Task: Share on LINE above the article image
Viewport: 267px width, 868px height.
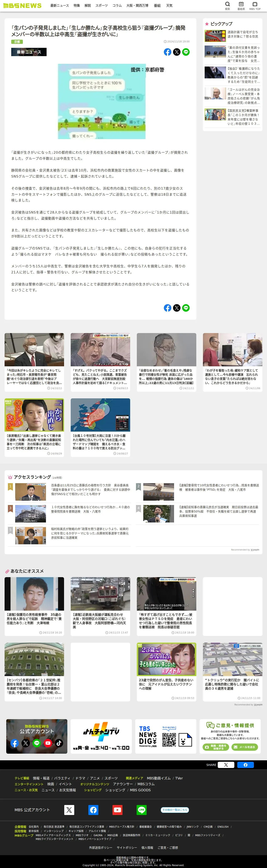Action: tap(186, 52)
